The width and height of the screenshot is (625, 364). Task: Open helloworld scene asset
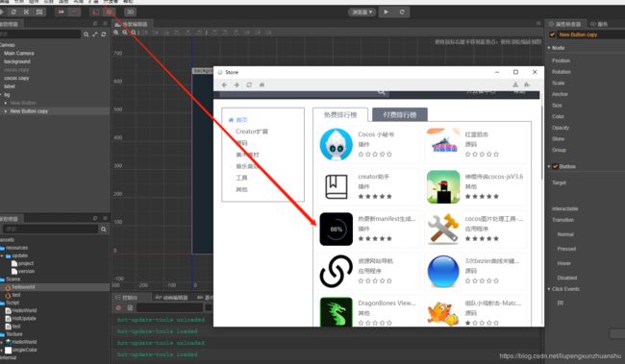point(20,287)
